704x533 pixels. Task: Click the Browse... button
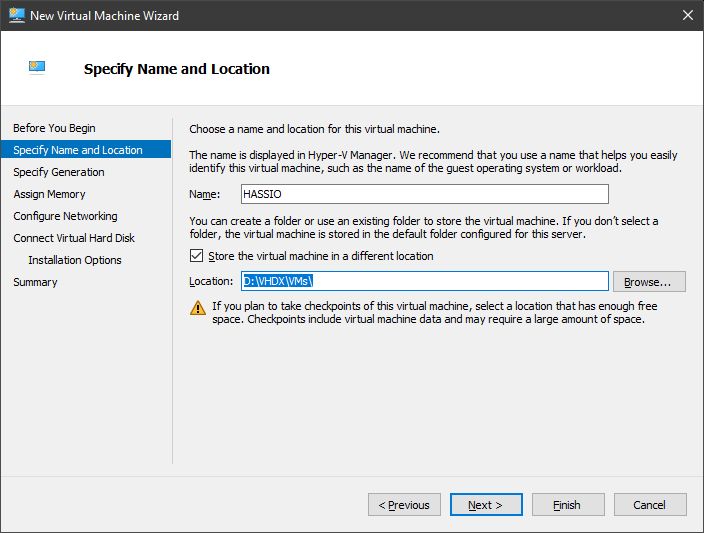tap(649, 282)
